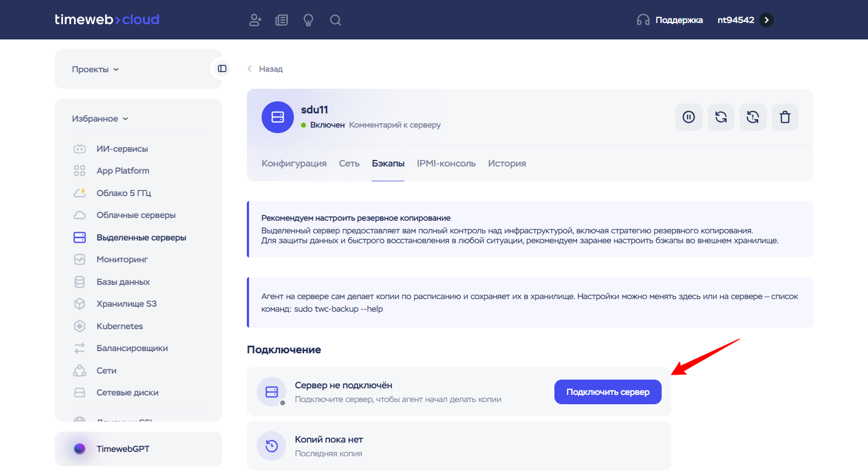Collapse the sidebar panel toggle icon

pyautogui.click(x=222, y=68)
